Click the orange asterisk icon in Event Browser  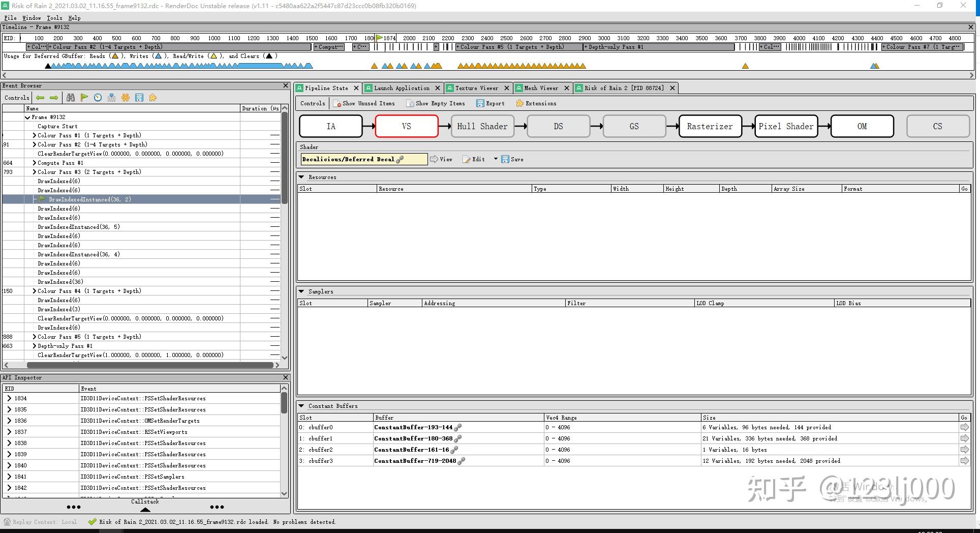click(126, 98)
